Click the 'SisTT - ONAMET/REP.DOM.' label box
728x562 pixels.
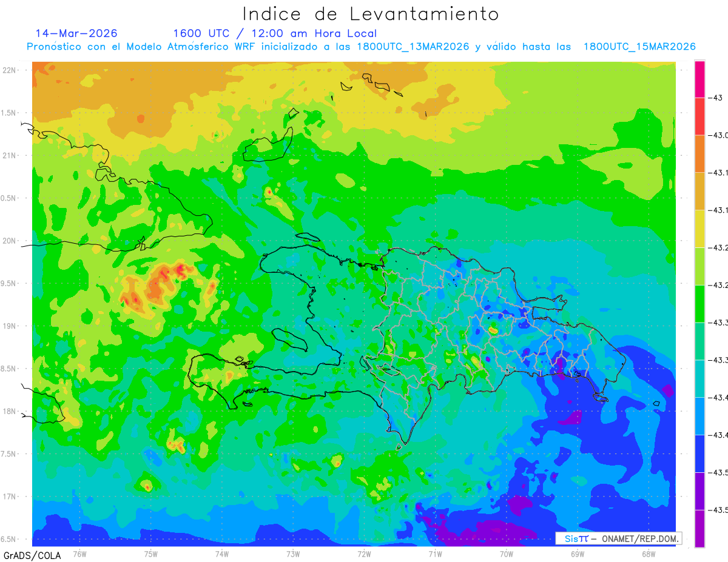618,538
